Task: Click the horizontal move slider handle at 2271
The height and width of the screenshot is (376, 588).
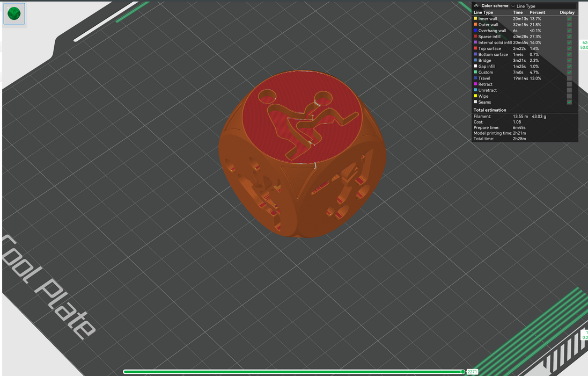Action: click(463, 372)
